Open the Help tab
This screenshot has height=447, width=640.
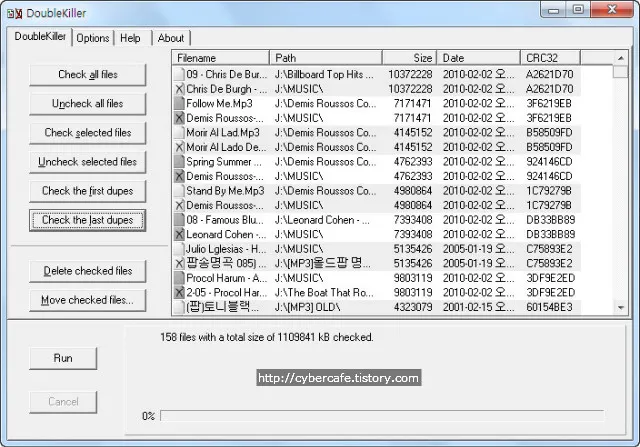click(131, 38)
